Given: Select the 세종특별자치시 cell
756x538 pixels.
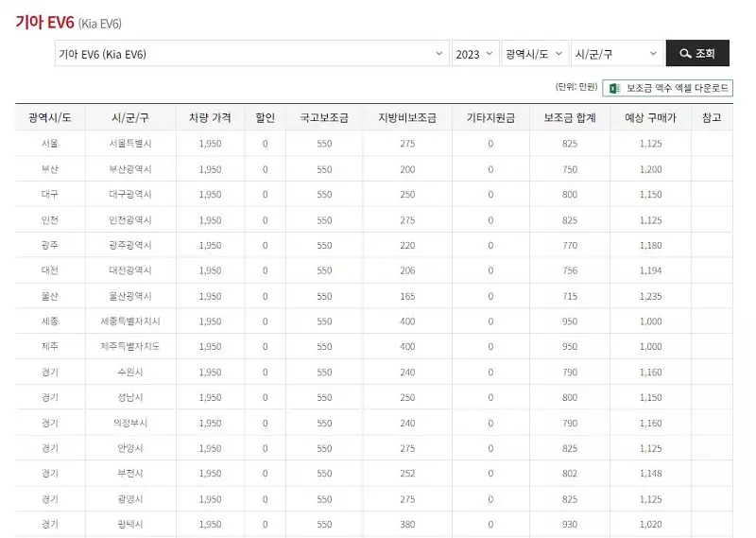Looking at the screenshot, I should click(x=130, y=321).
